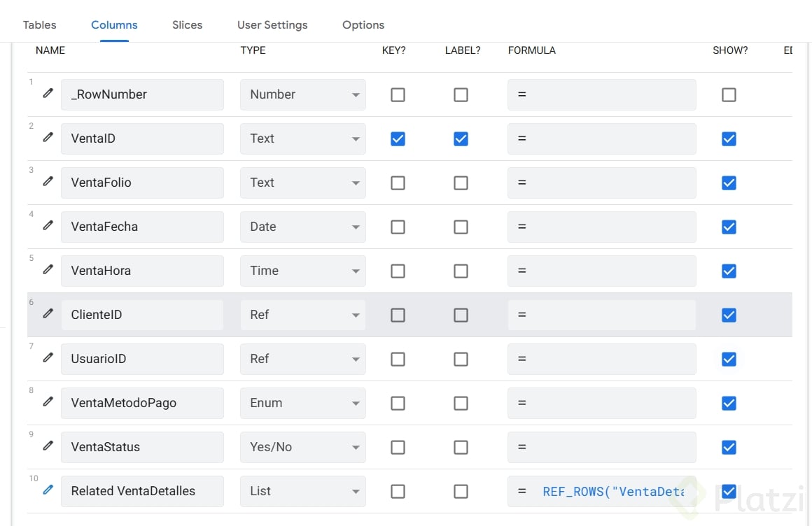
Task: Expand the Ref type dropdown for ClienteID
Action: point(302,315)
